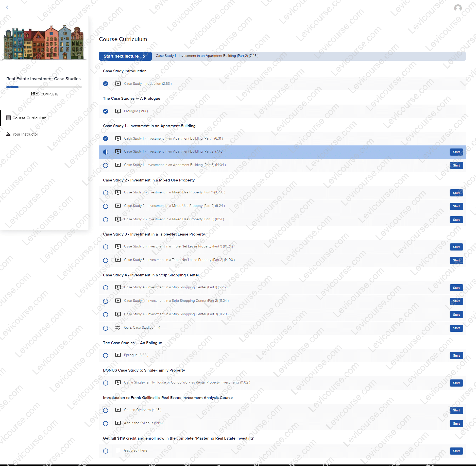476x466 pixels.
Task: Click the video icon for Course Overview
Action: [x=118, y=410]
